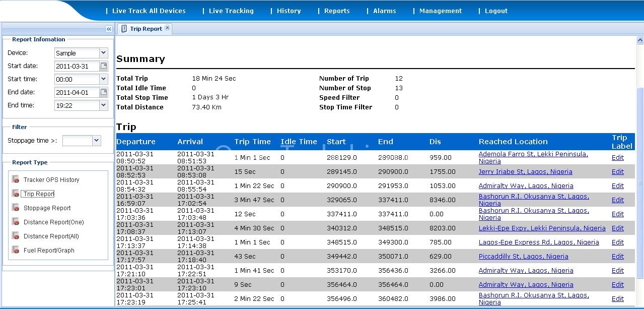Open the Live Tracking menu
644x309 pixels.
231,11
